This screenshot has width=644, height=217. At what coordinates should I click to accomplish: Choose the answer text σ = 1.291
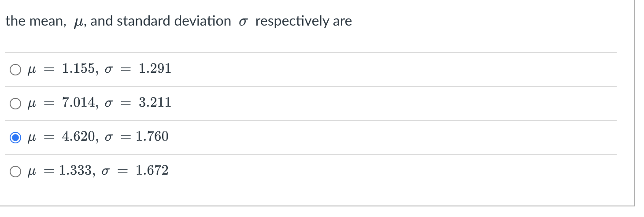[x=138, y=69]
